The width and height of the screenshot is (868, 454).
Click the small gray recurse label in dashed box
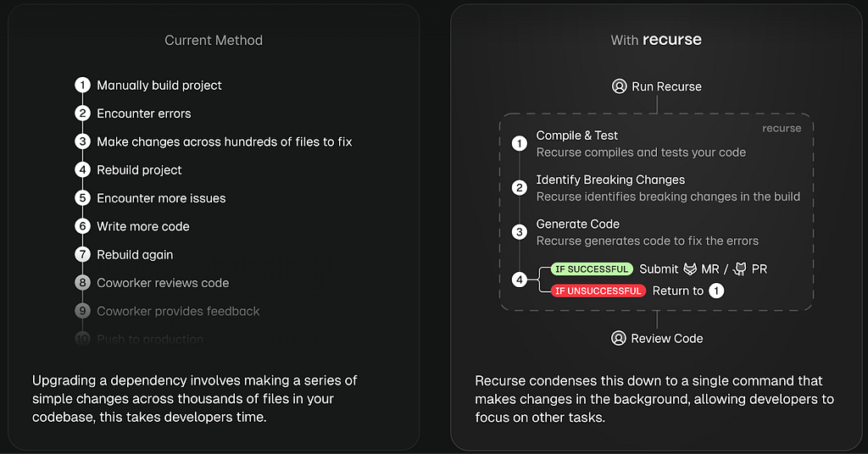point(782,128)
